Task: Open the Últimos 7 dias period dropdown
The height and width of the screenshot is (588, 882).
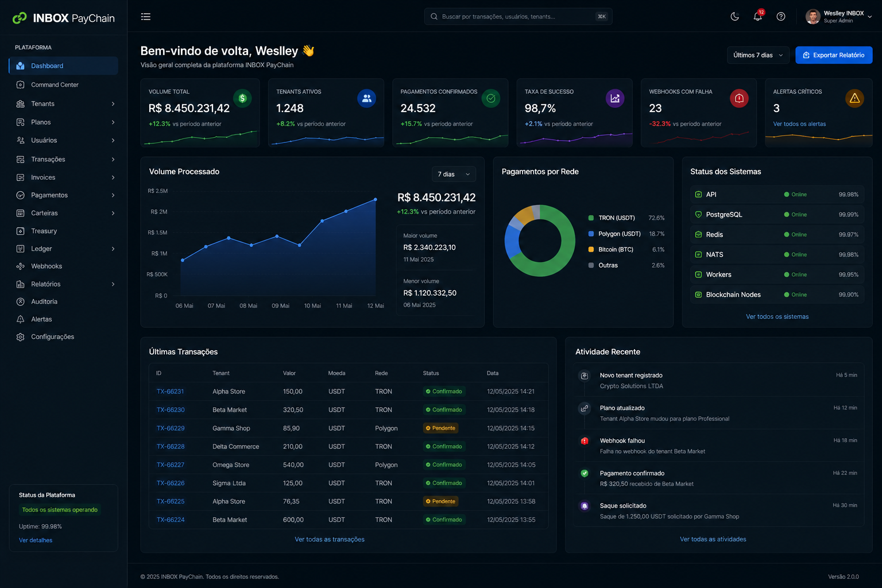Action: click(758, 55)
